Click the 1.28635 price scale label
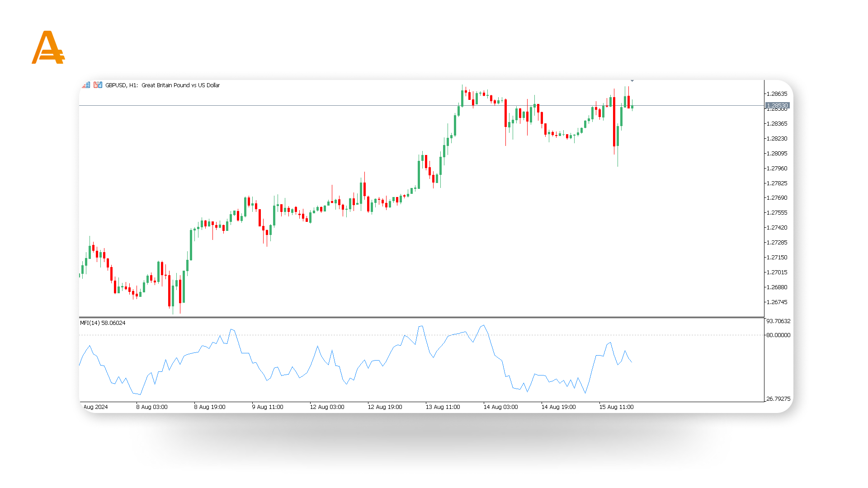The width and height of the screenshot is (868, 488). click(x=777, y=94)
